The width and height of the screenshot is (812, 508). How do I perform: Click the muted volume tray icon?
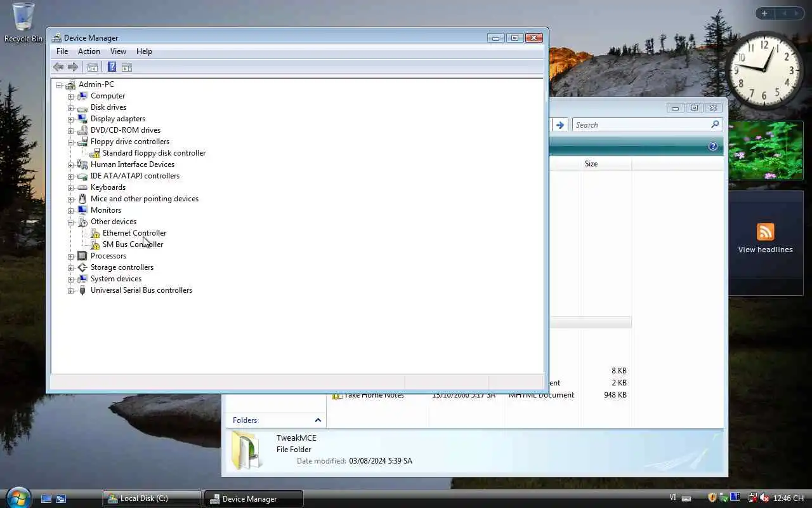(765, 498)
